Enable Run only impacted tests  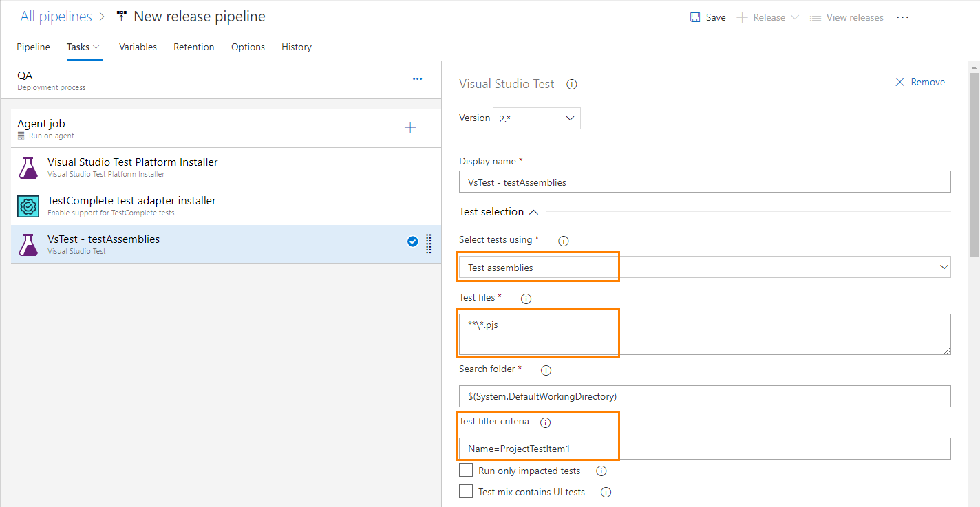(x=465, y=470)
